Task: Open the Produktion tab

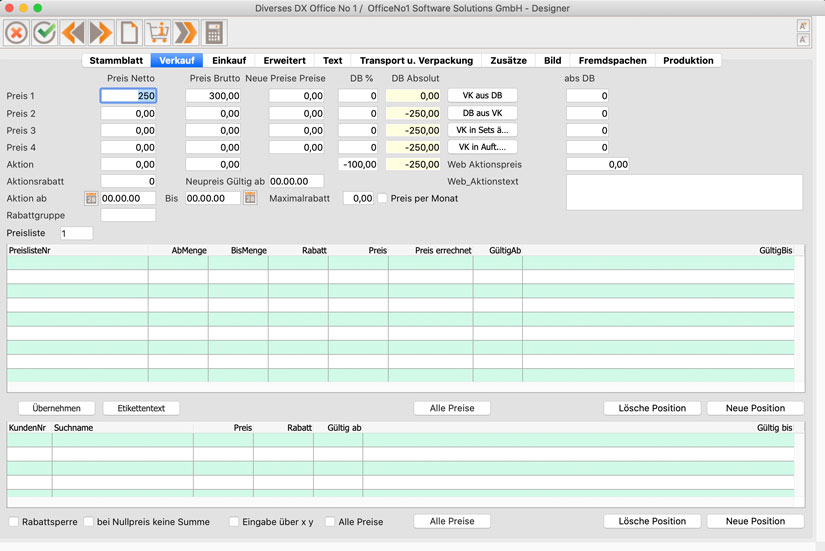Action: (x=688, y=61)
